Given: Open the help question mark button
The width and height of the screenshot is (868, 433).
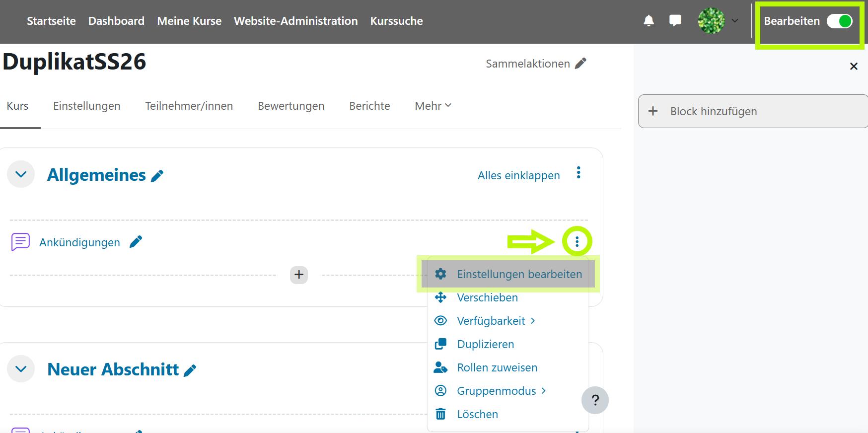Looking at the screenshot, I should tap(595, 400).
